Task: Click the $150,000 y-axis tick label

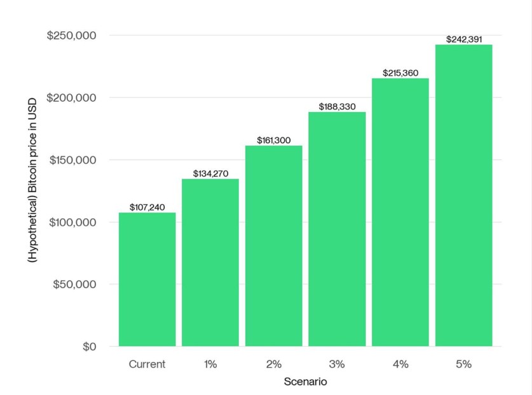Action: pos(72,160)
